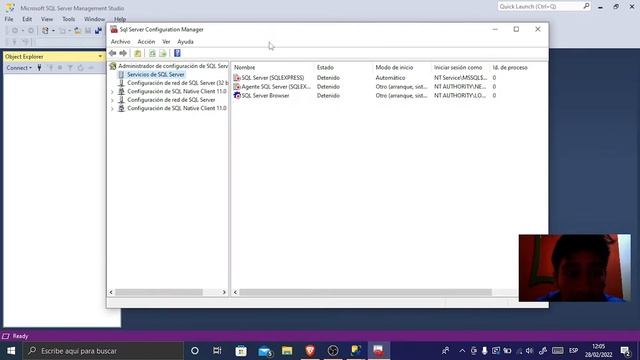This screenshot has height=360, width=640.
Task: Click the Open File icon in SSMS toolbar
Action: coord(77,31)
